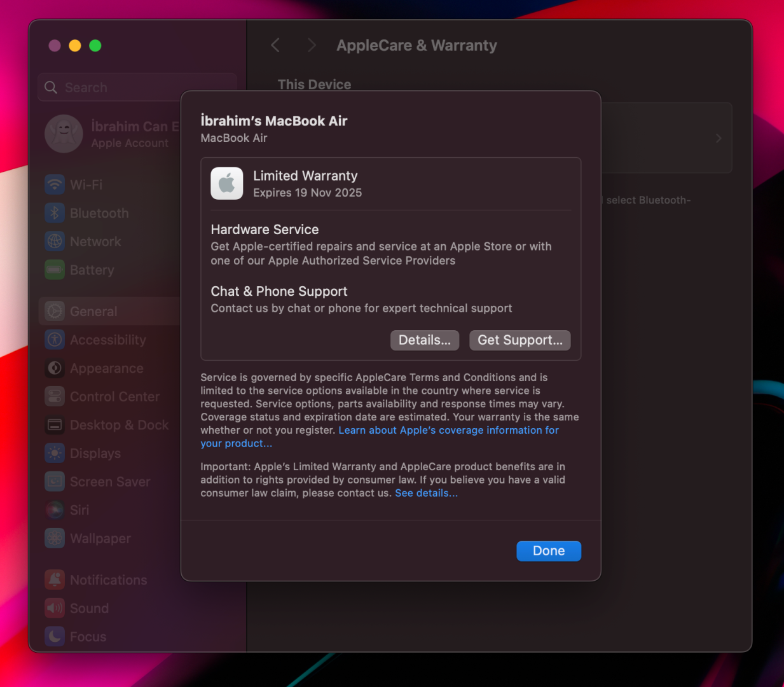Open Control Center settings
Screen dimensions: 784x687
coord(108,396)
